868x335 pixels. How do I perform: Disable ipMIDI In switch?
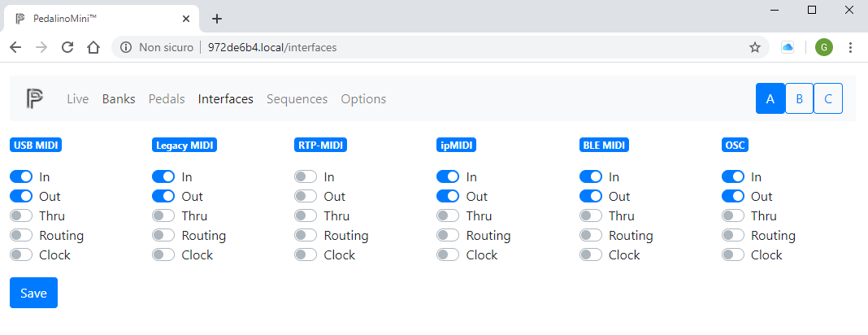coord(448,176)
